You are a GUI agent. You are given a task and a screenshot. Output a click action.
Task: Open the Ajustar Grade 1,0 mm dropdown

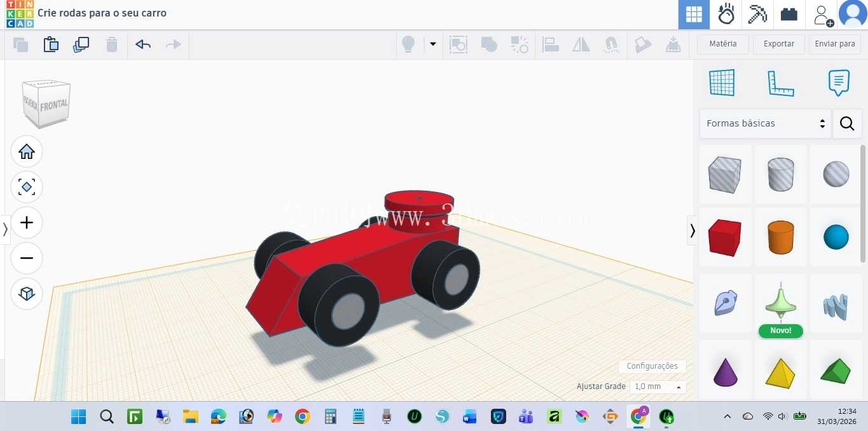[658, 387]
